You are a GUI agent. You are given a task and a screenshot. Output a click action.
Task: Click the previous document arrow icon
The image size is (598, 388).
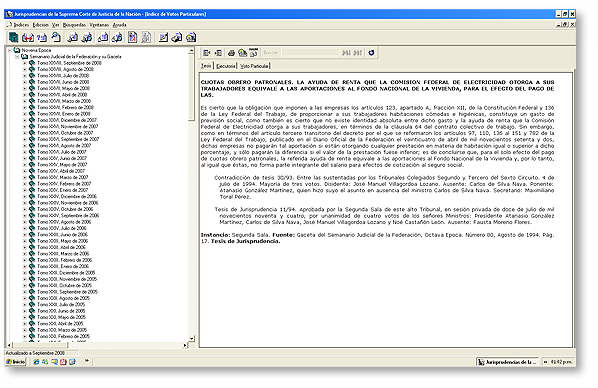[207, 53]
